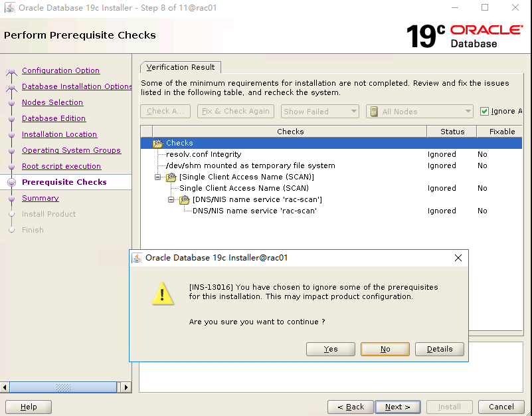The height and width of the screenshot is (416, 532).
Task: Click the Java icon in installer title bar
Action: pyautogui.click(x=10, y=7)
